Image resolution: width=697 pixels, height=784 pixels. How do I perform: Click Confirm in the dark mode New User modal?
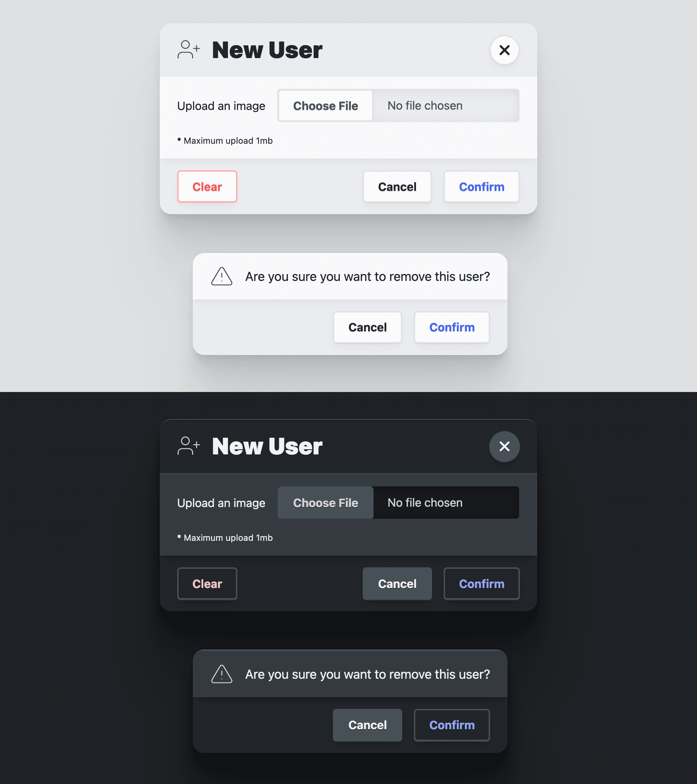(x=481, y=583)
